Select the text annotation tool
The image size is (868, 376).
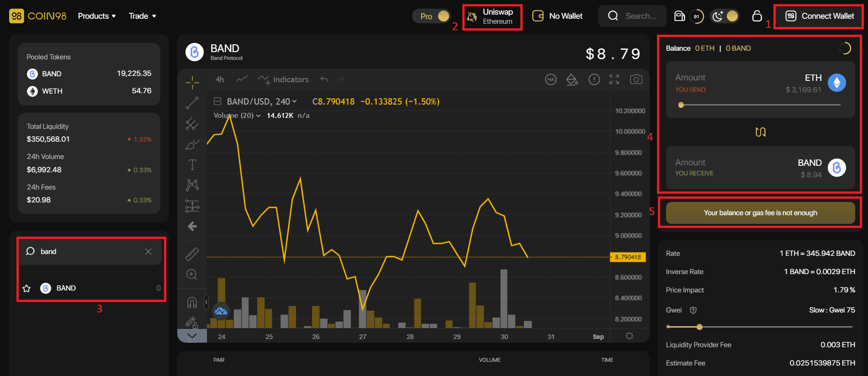[x=192, y=164]
